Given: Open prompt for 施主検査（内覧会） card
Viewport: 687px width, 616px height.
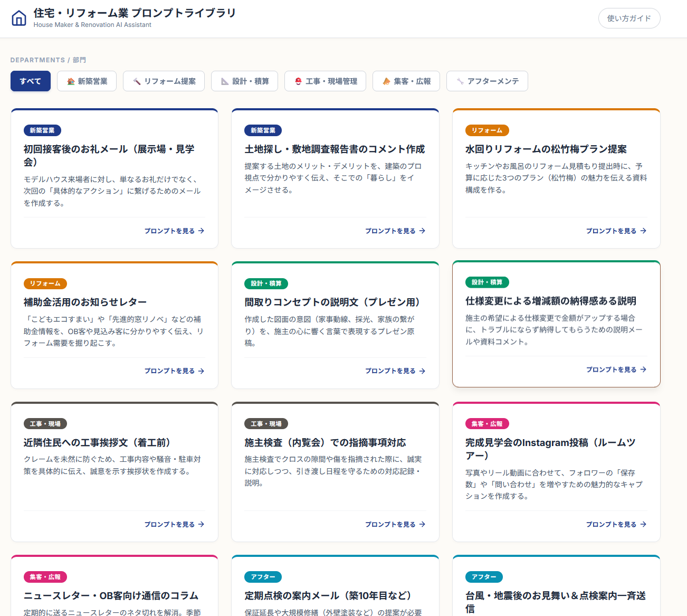Looking at the screenshot, I should [x=395, y=524].
